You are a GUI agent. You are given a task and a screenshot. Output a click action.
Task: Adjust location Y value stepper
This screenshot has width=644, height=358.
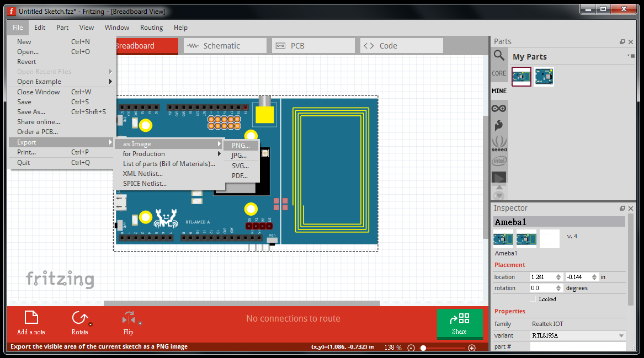(594, 277)
